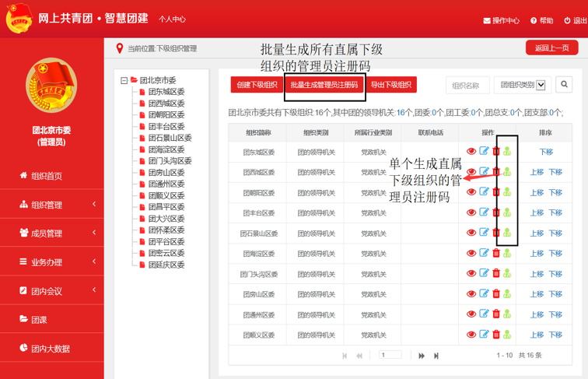Edit the 团西城区委 row
Screen dimensions: 588x379
pos(484,171)
